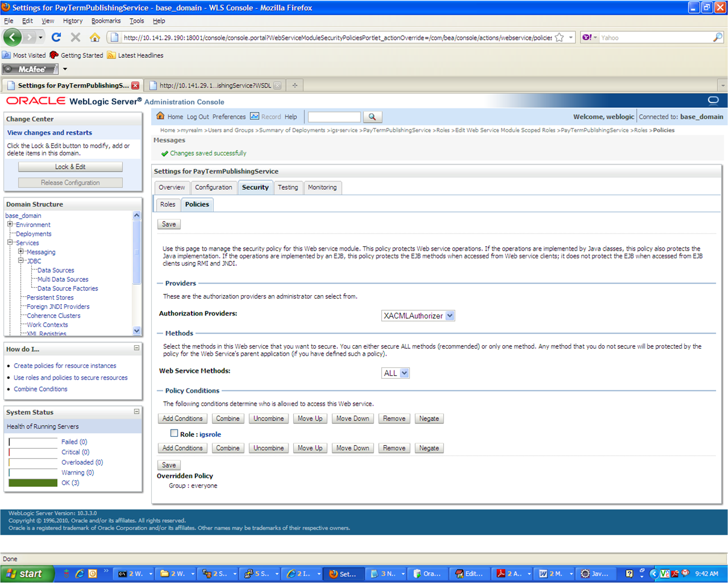The width and height of the screenshot is (728, 583).
Task: Open the McAfee toolbar dropdown arrow
Action: tap(65, 69)
